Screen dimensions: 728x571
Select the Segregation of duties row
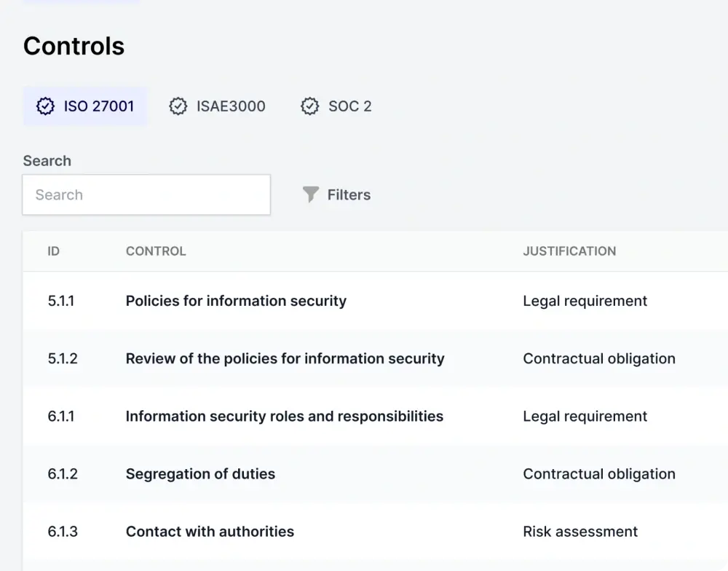[x=200, y=473]
